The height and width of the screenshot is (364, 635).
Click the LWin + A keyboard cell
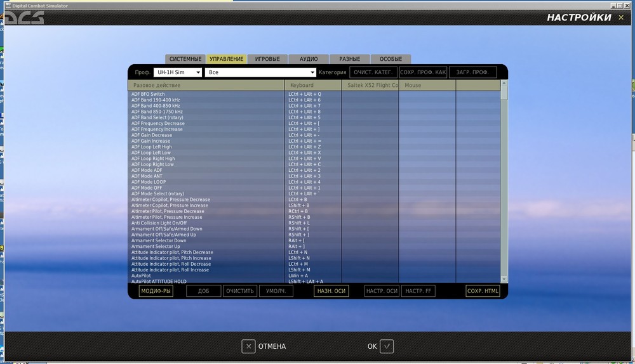(313, 276)
